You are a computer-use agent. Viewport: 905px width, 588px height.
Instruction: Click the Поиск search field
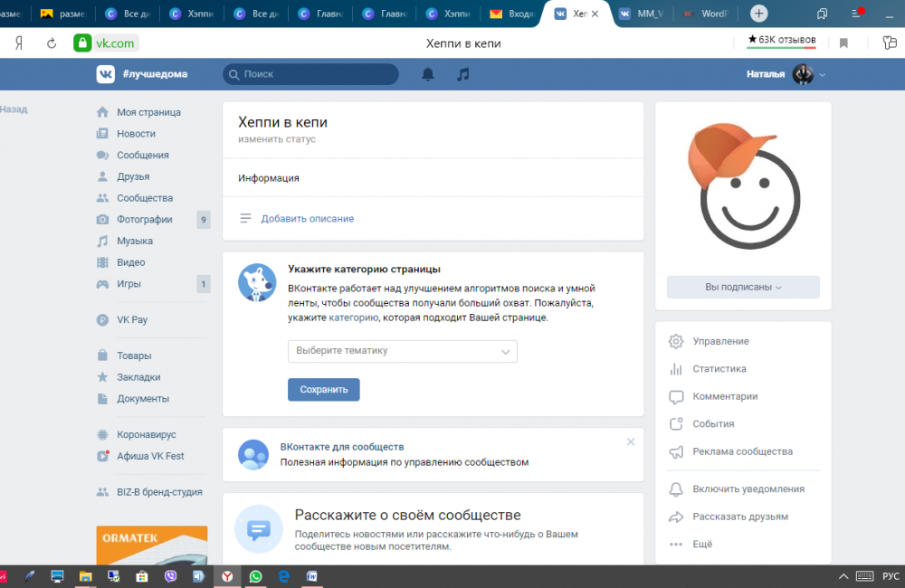pyautogui.click(x=310, y=74)
